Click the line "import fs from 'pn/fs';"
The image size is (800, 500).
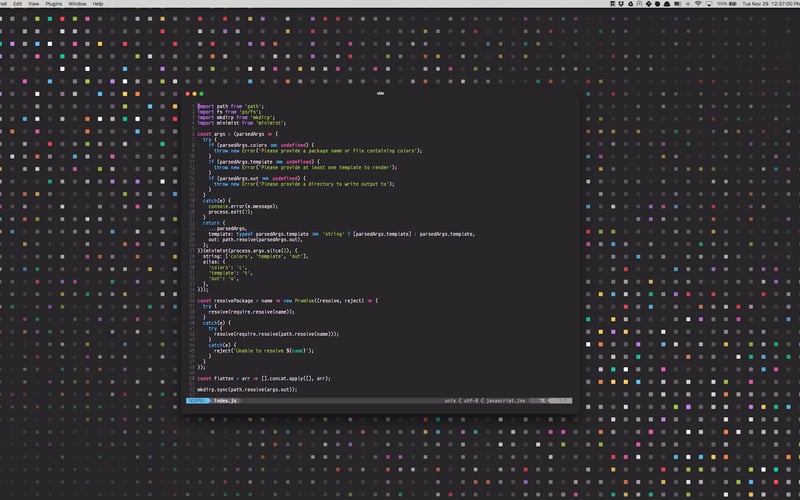click(229, 112)
